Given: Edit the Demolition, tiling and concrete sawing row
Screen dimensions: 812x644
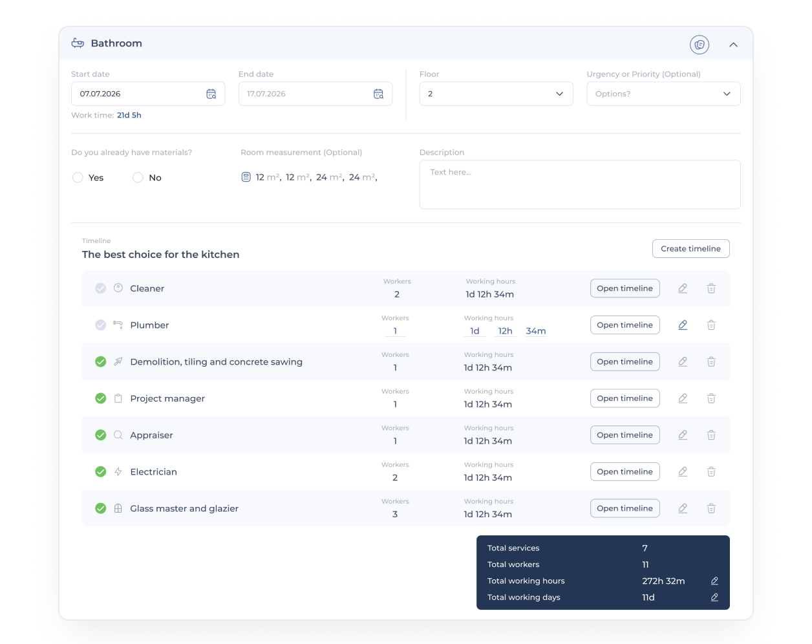Looking at the screenshot, I should pyautogui.click(x=683, y=362).
